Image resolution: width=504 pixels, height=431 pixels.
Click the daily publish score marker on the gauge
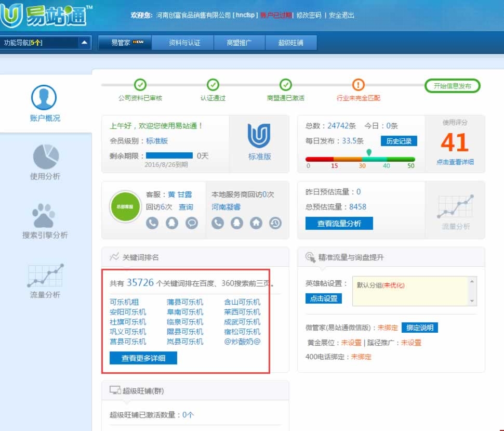click(x=369, y=152)
